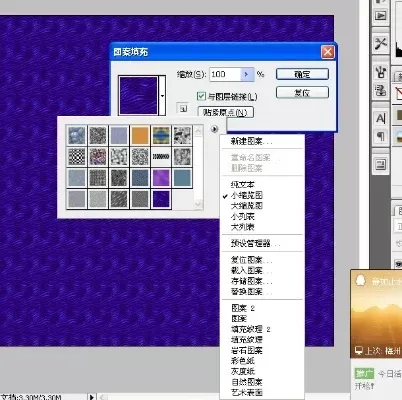Click the large pattern preview swatch in dialog
Screen dimensions: 402x400
[x=138, y=96]
